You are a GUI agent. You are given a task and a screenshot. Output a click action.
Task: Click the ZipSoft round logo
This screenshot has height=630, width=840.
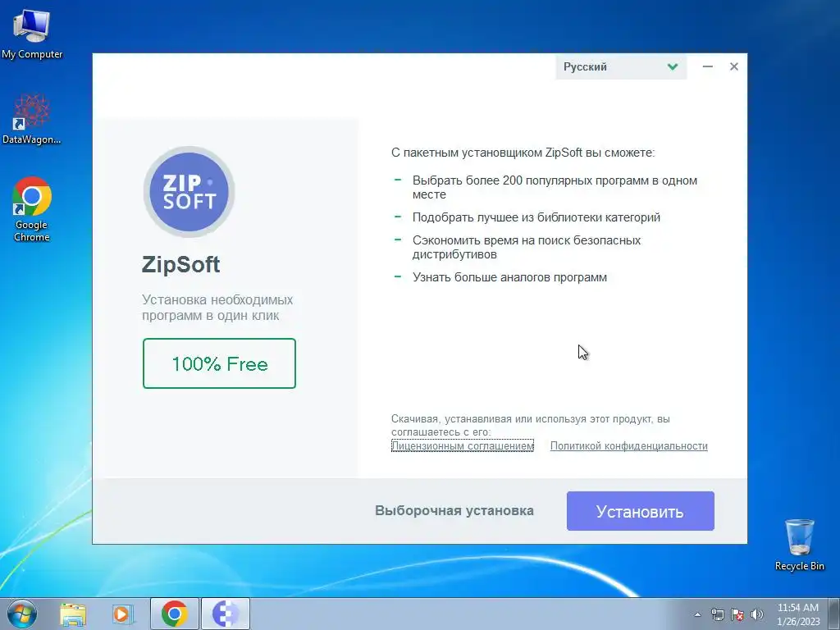point(189,192)
